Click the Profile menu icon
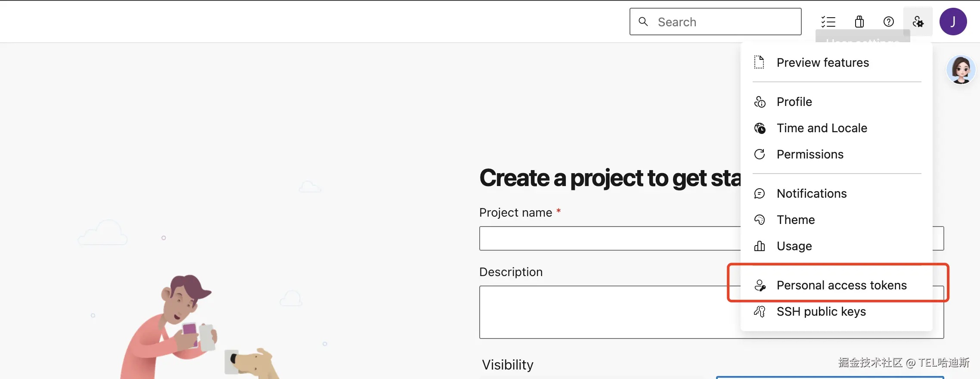980x379 pixels. pos(760,102)
